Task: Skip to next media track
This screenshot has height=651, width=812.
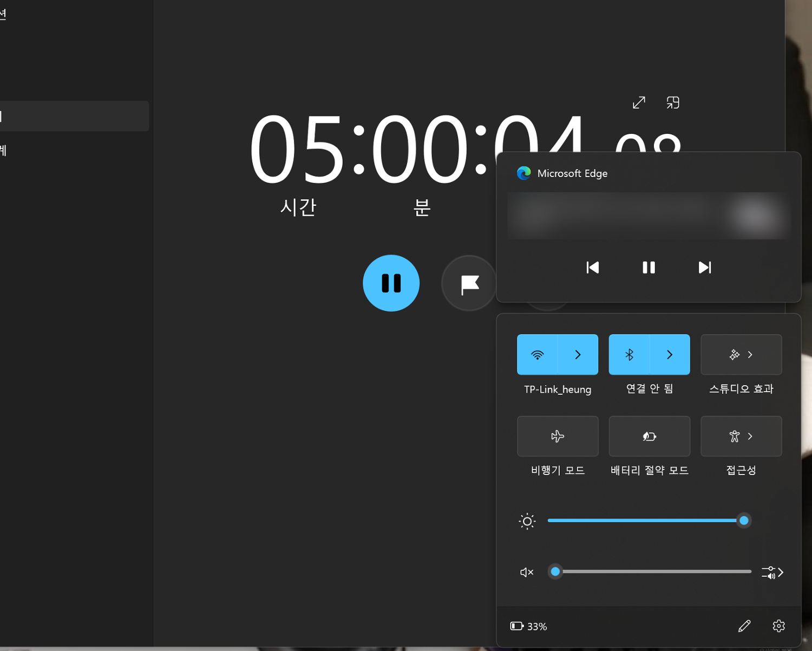Action: (704, 268)
